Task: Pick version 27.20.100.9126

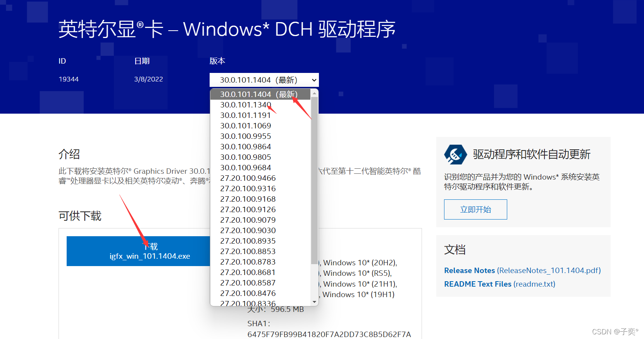Action: (260, 209)
